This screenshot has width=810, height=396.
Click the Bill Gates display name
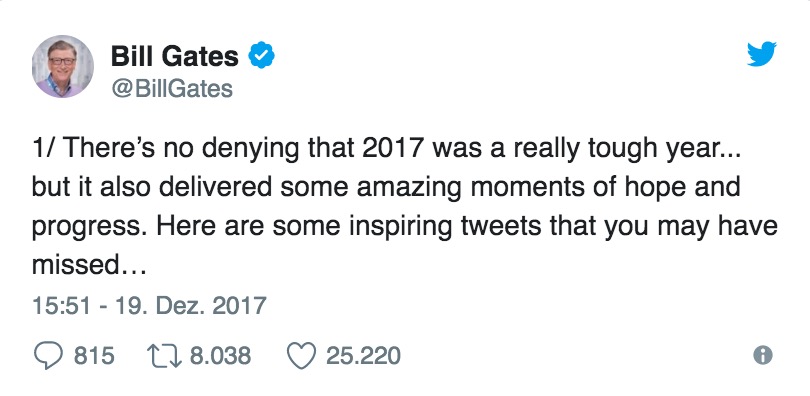[x=175, y=56]
